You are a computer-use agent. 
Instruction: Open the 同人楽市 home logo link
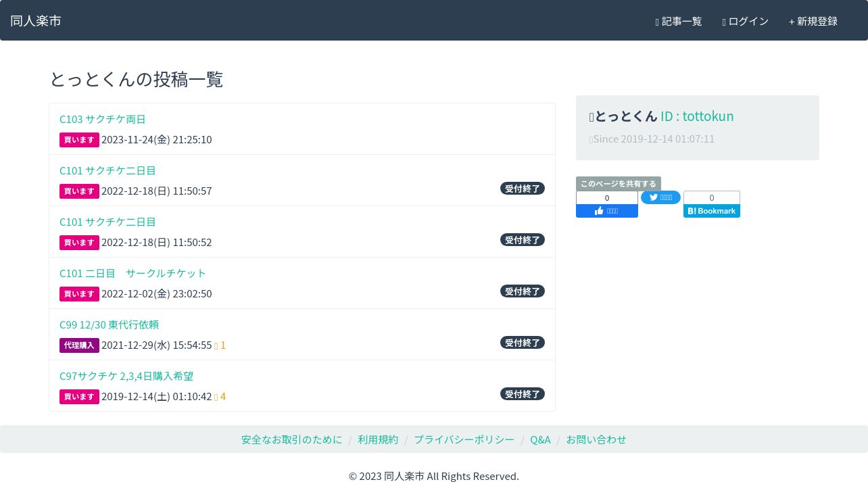click(36, 20)
